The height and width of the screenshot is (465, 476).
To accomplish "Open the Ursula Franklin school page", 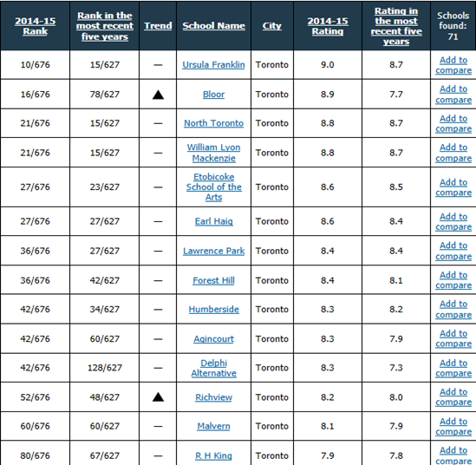I will point(213,65).
